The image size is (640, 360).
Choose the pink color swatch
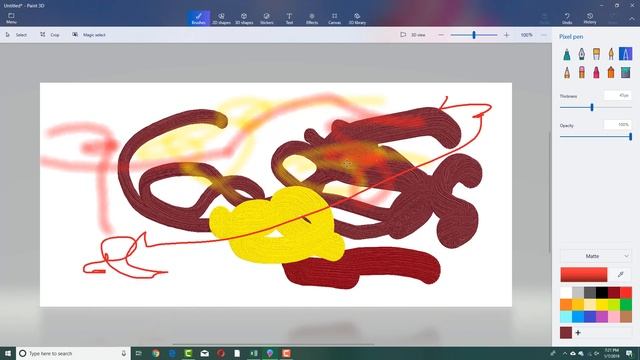[x=614, y=316]
